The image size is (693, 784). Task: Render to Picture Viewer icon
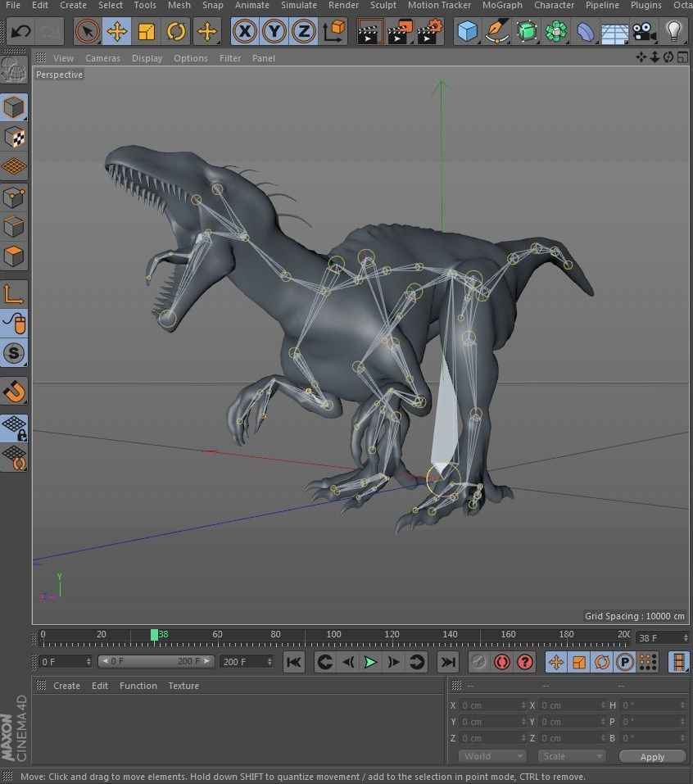click(x=400, y=31)
